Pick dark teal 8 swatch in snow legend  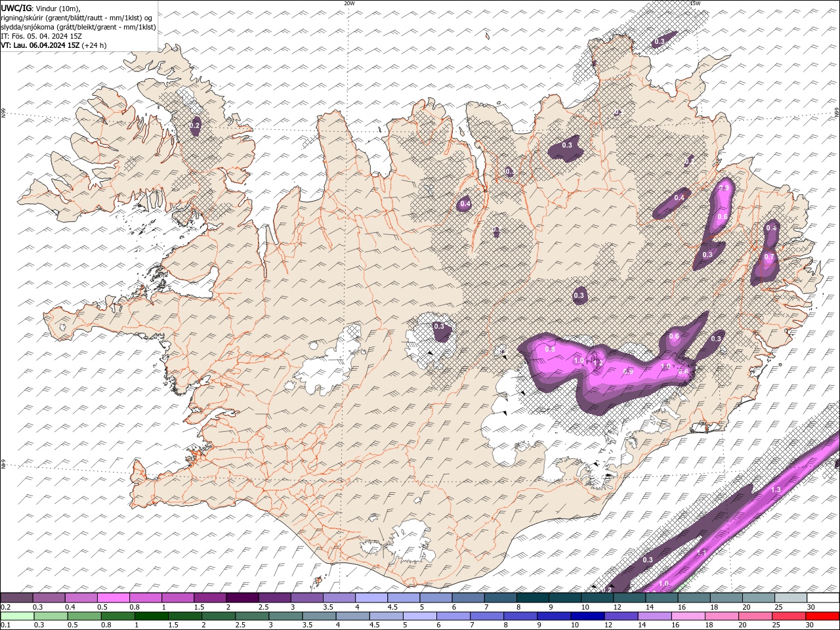tap(532, 598)
